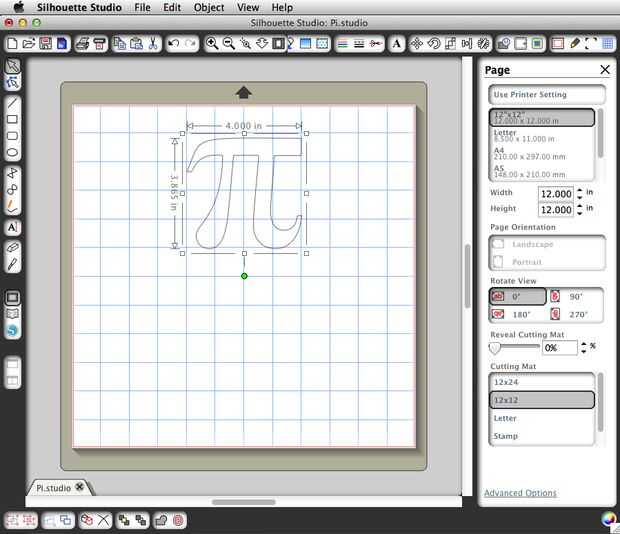Cut selection with scissors icon
Screen dimensions: 620x534
[x=153, y=43]
